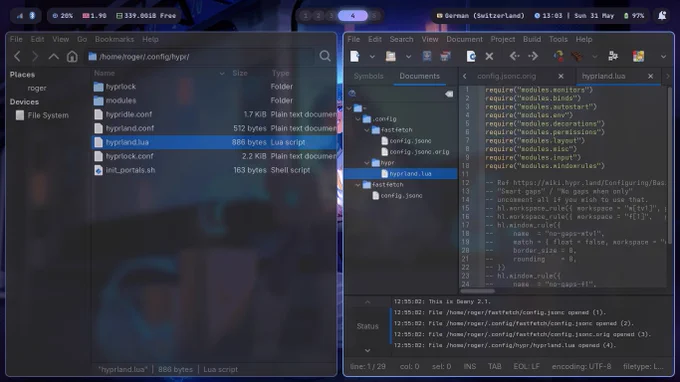Reload the current document in Geany
680x382 pixels.
pyautogui.click(x=471, y=56)
